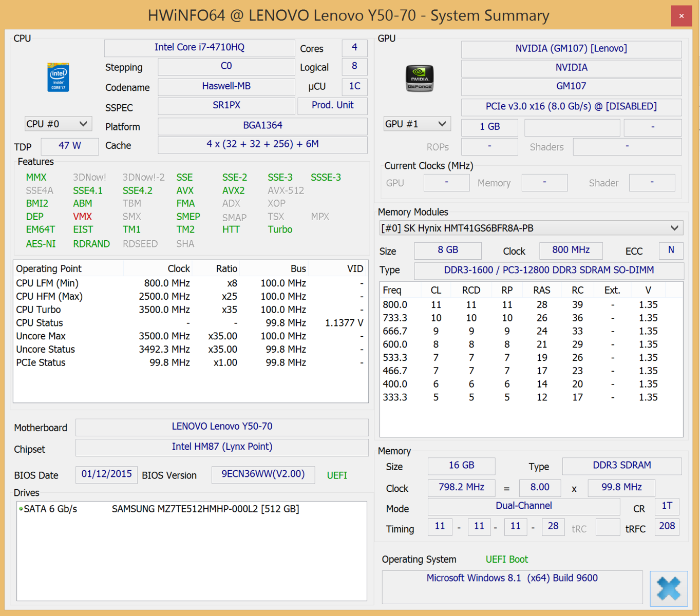Select the 733.3 frequency timing row
Image resolution: width=700 pixels, height=616 pixels.
click(x=531, y=318)
